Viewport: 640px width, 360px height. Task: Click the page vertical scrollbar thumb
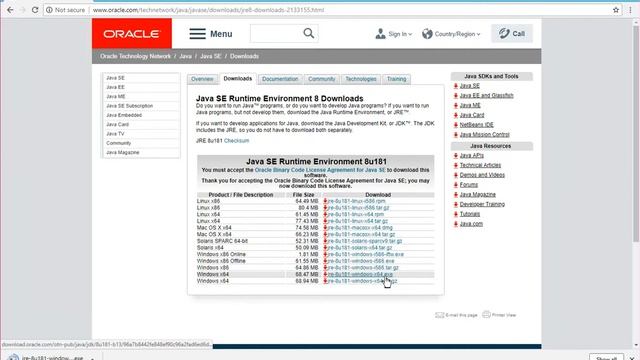(636, 133)
